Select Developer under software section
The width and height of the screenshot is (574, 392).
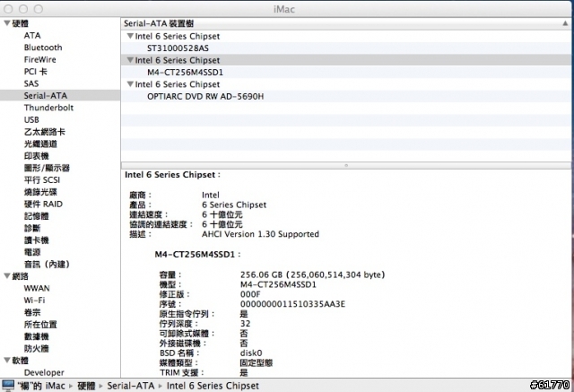44,372
